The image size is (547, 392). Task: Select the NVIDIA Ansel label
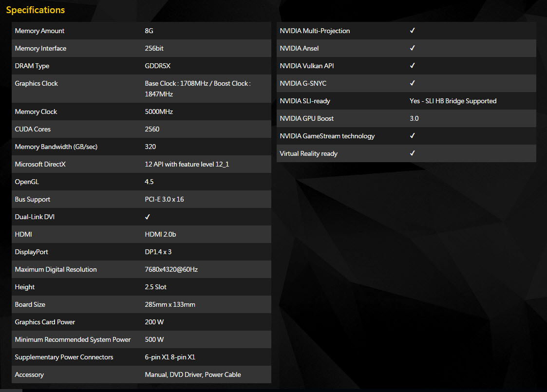(299, 49)
